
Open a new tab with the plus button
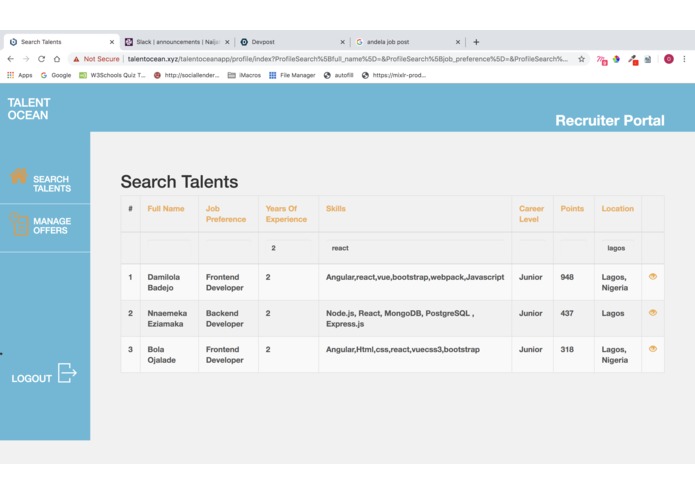476,42
